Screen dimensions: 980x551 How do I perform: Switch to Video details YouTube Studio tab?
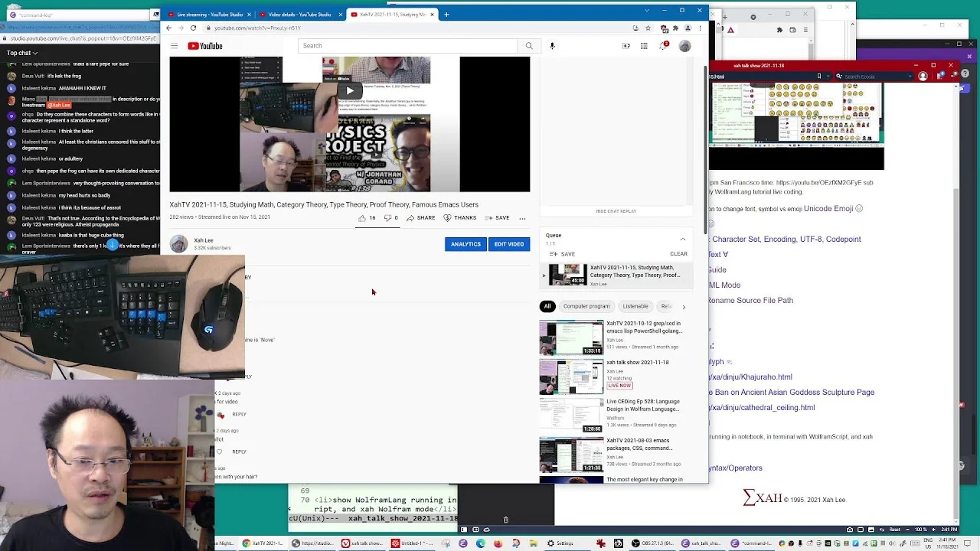[x=299, y=14]
